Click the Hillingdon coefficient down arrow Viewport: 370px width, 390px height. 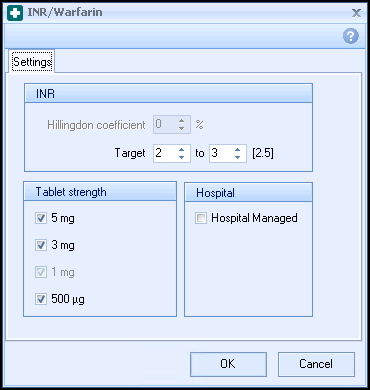click(x=181, y=128)
